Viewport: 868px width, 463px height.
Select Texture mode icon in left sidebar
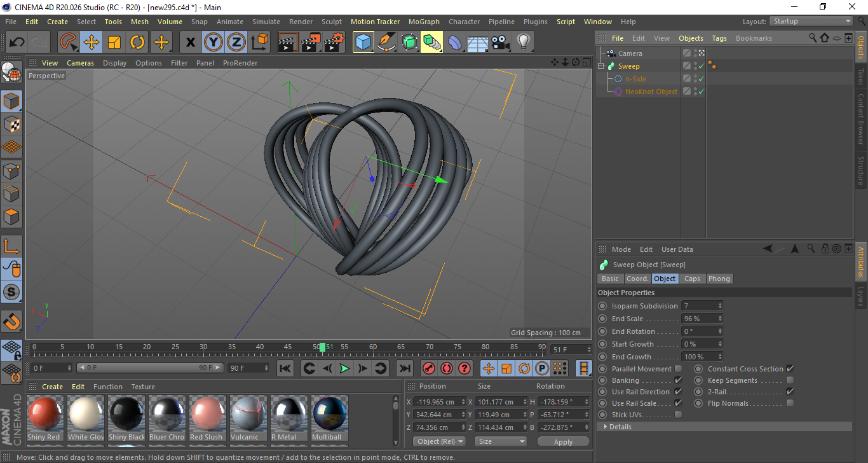[12, 124]
